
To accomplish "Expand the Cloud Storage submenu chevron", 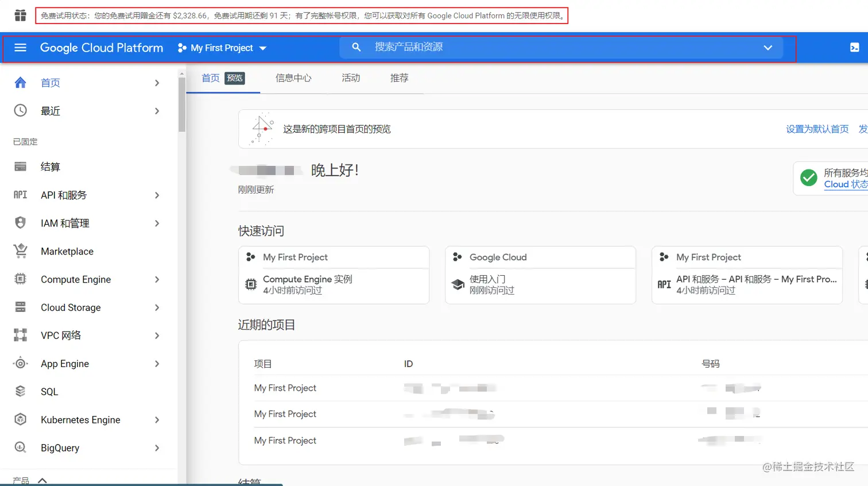I will pos(157,307).
